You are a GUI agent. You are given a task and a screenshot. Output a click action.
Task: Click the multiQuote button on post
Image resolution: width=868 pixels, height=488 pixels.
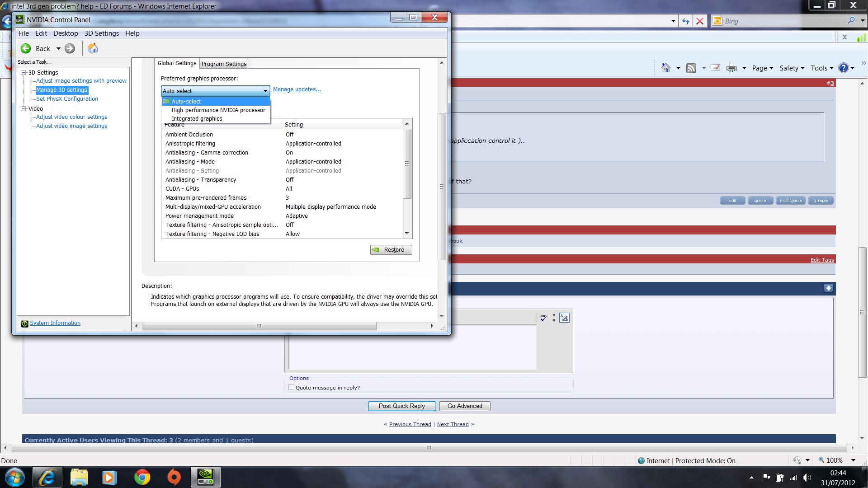click(x=791, y=201)
